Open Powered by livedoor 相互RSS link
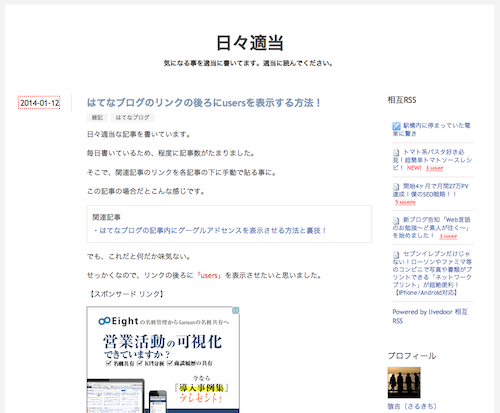This screenshot has width=500, height=413. pyautogui.click(x=430, y=316)
